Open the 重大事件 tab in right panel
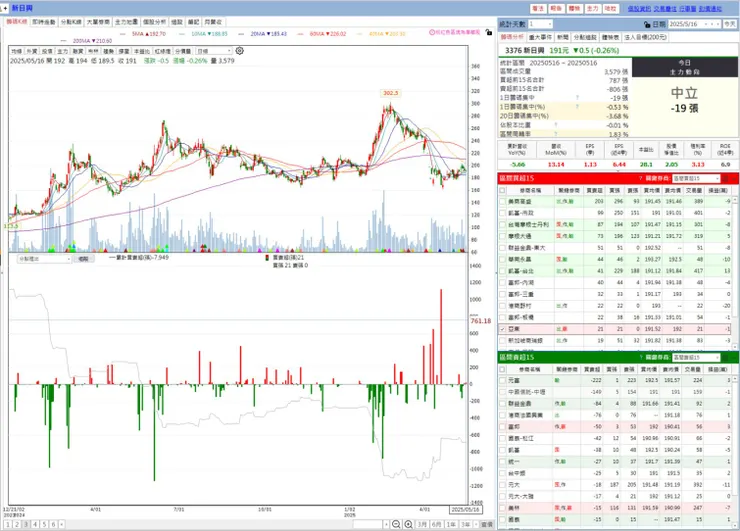740x531 pixels. pos(540,37)
